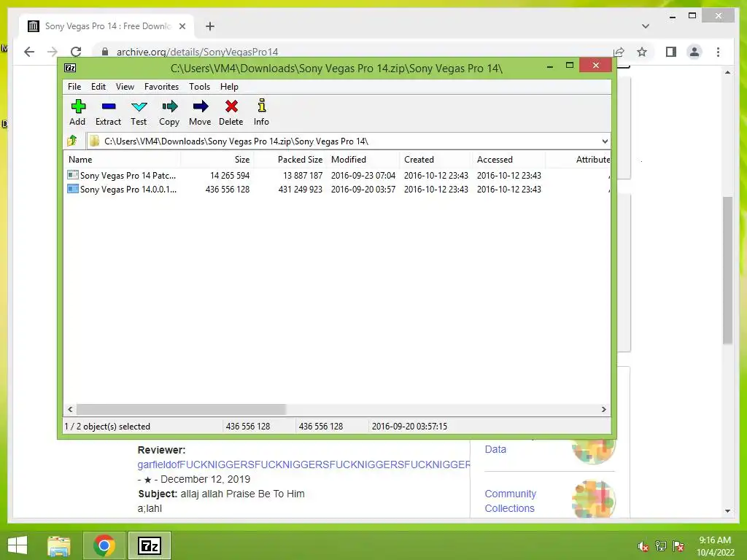Click the red Delete icon
Image resolution: width=747 pixels, height=560 pixels.
click(x=231, y=106)
